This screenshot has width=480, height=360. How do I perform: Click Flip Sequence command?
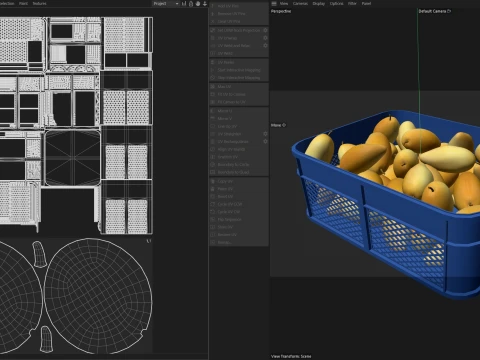click(x=239, y=220)
